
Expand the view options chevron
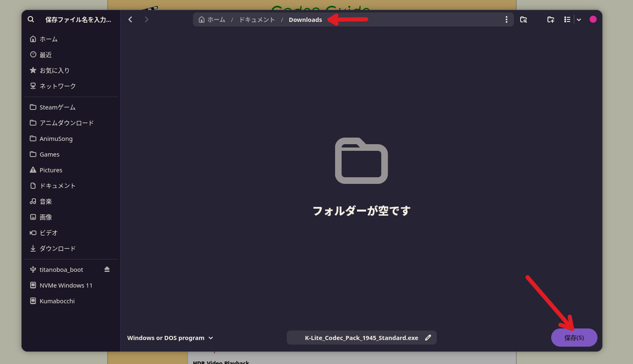[579, 19]
